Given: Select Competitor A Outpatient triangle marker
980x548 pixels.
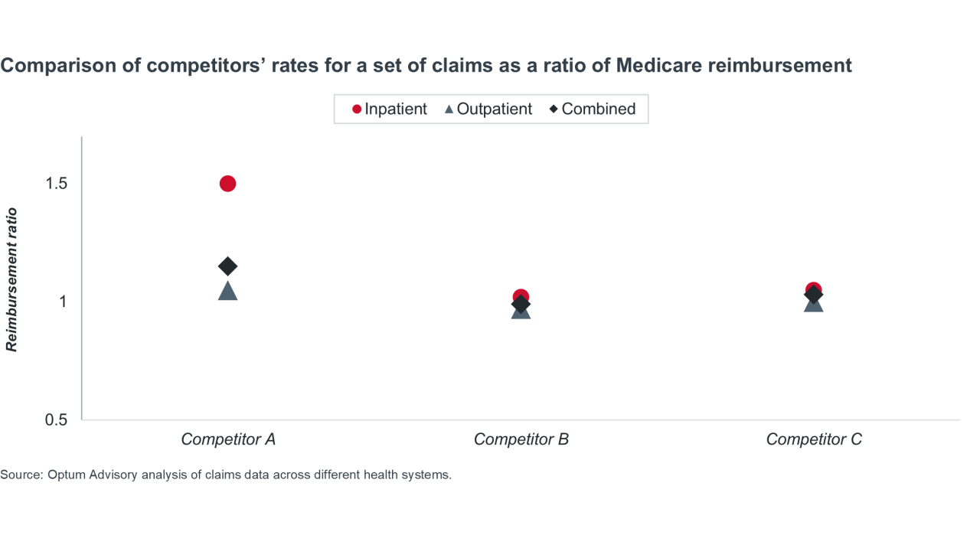Looking at the screenshot, I should coord(227,292).
